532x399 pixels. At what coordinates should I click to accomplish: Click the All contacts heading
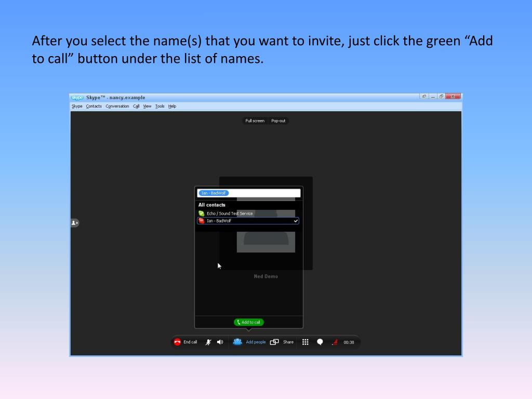click(x=212, y=205)
